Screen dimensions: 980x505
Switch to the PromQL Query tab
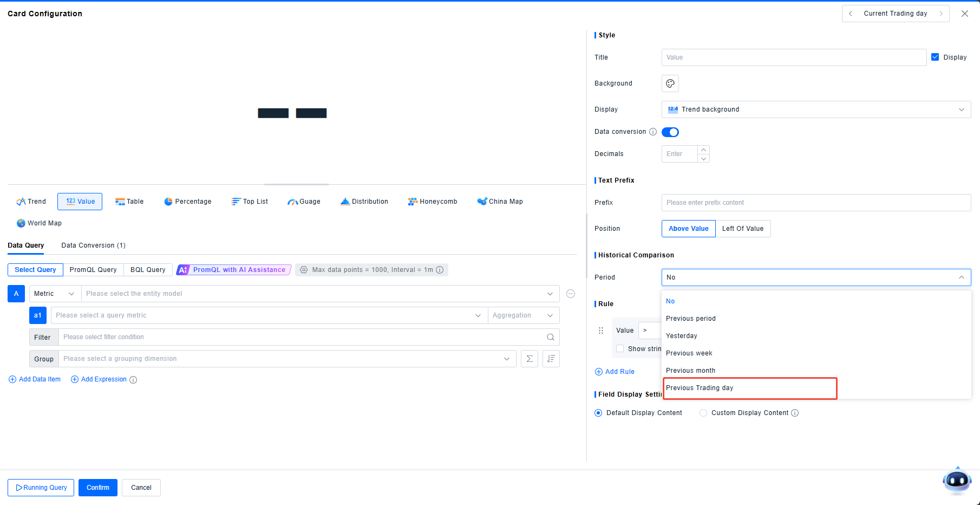coord(93,270)
